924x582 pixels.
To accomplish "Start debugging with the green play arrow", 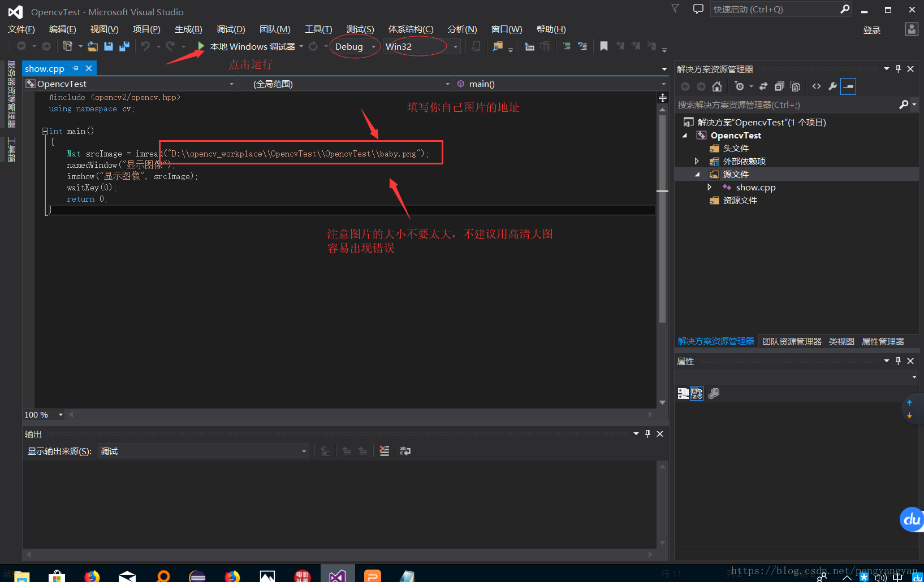I will coord(201,46).
